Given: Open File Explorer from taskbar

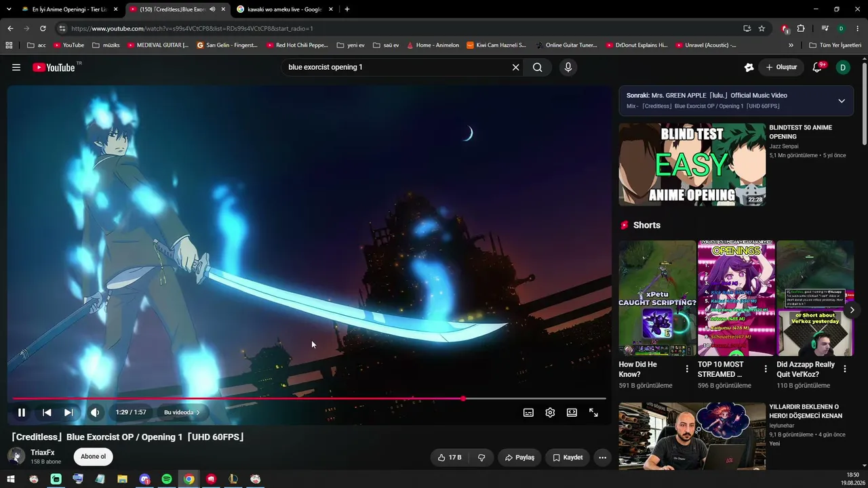Looking at the screenshot, I should pos(122,479).
